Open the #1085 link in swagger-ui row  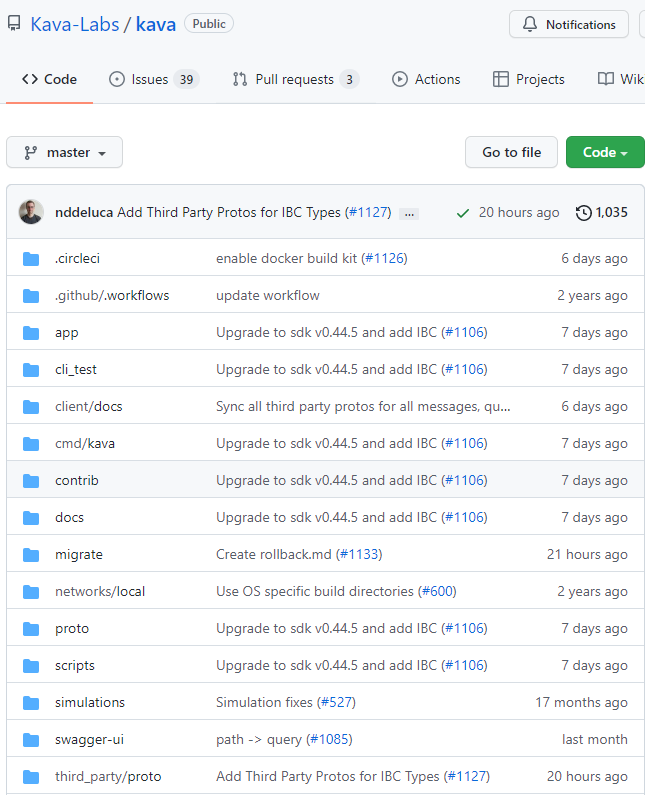pos(329,740)
